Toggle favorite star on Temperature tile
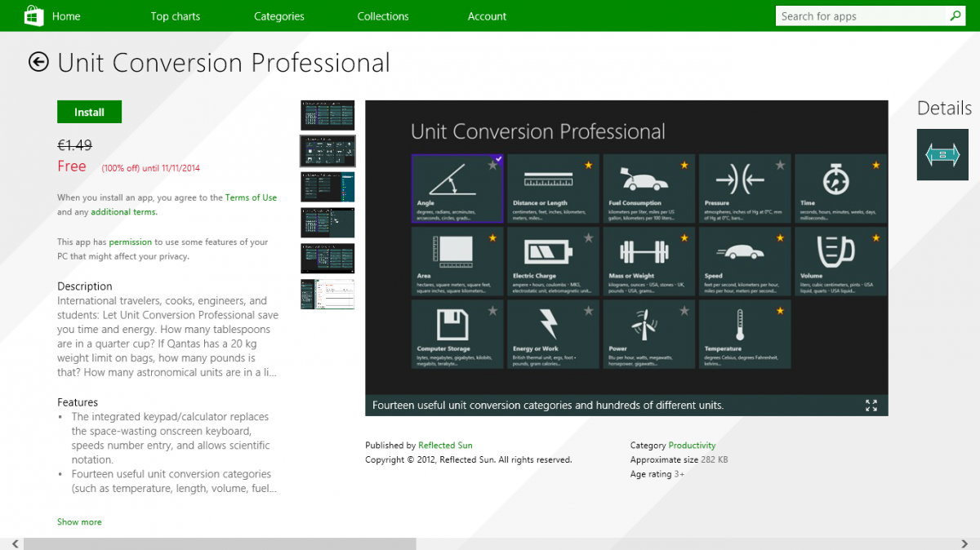This screenshot has height=550, width=980. [780, 311]
